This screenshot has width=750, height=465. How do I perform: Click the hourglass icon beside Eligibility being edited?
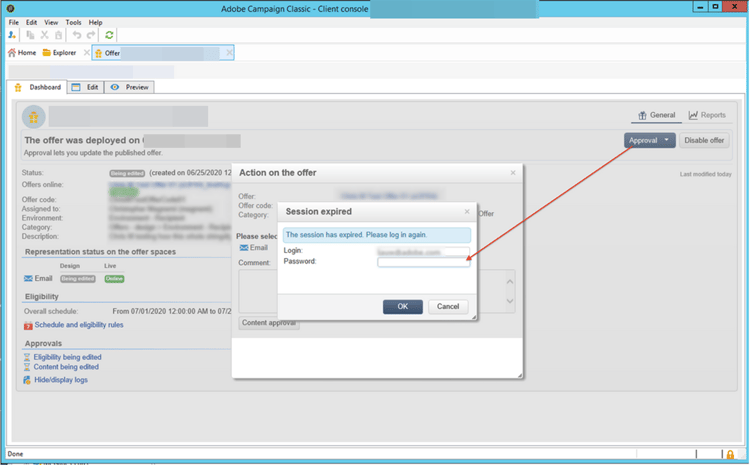pyautogui.click(x=27, y=357)
